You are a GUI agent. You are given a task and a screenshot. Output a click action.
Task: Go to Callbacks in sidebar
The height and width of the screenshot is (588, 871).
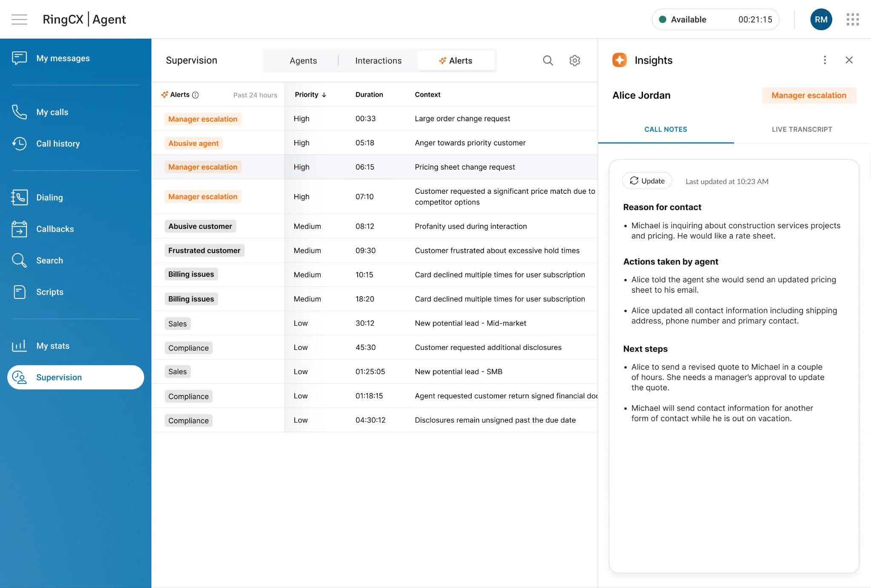coord(55,229)
